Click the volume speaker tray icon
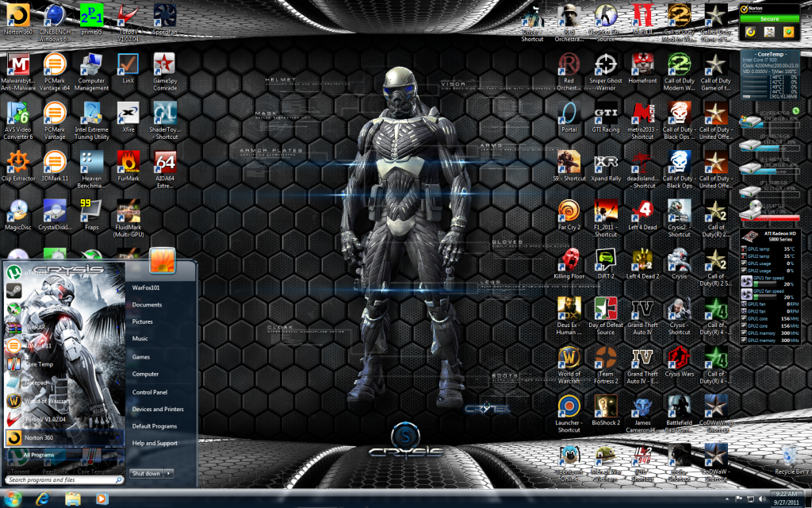The height and width of the screenshot is (508, 812). [x=761, y=498]
